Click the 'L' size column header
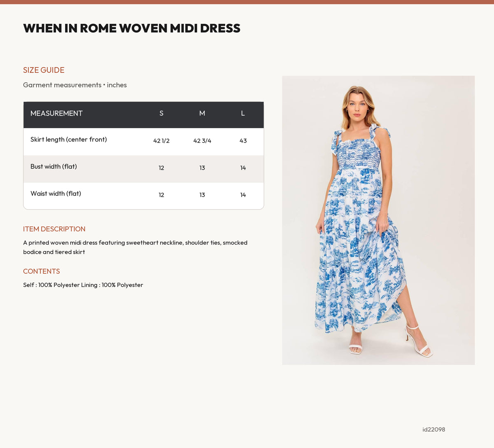The image size is (494, 448). point(243,113)
